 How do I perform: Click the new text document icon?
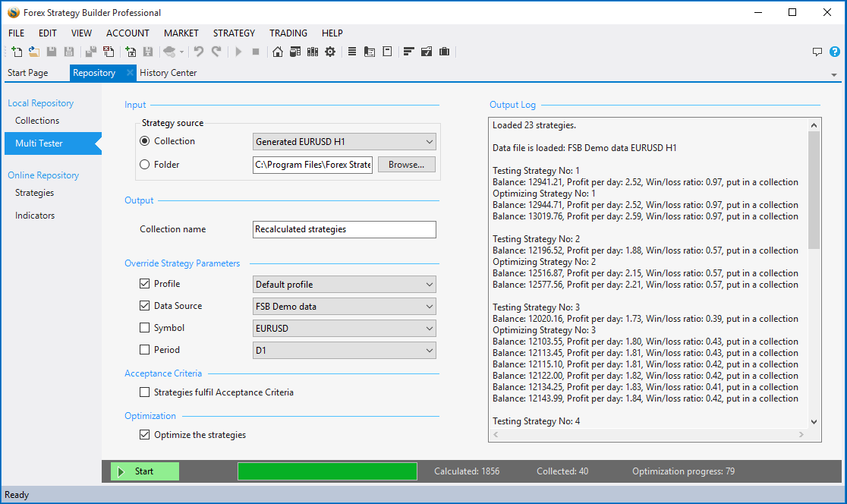pyautogui.click(x=131, y=52)
